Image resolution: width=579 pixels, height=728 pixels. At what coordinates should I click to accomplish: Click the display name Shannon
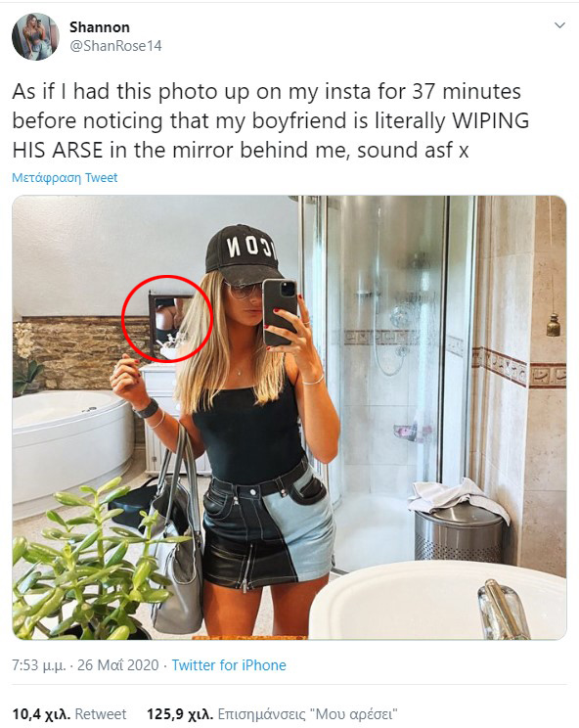(x=100, y=27)
